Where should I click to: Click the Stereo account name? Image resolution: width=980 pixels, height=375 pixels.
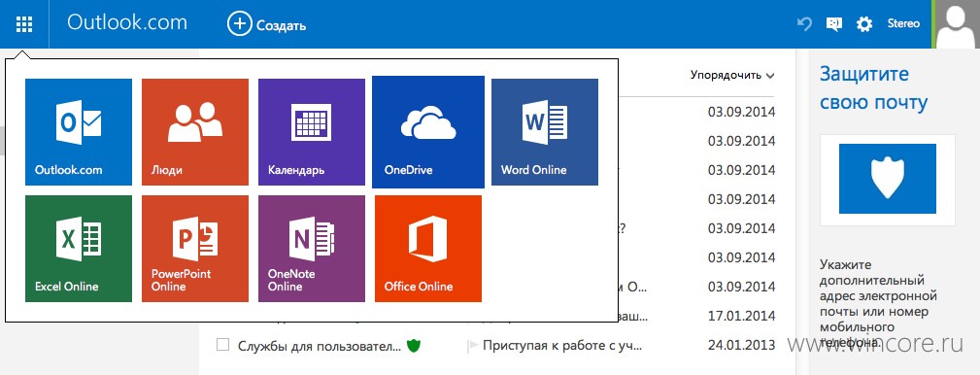(903, 23)
